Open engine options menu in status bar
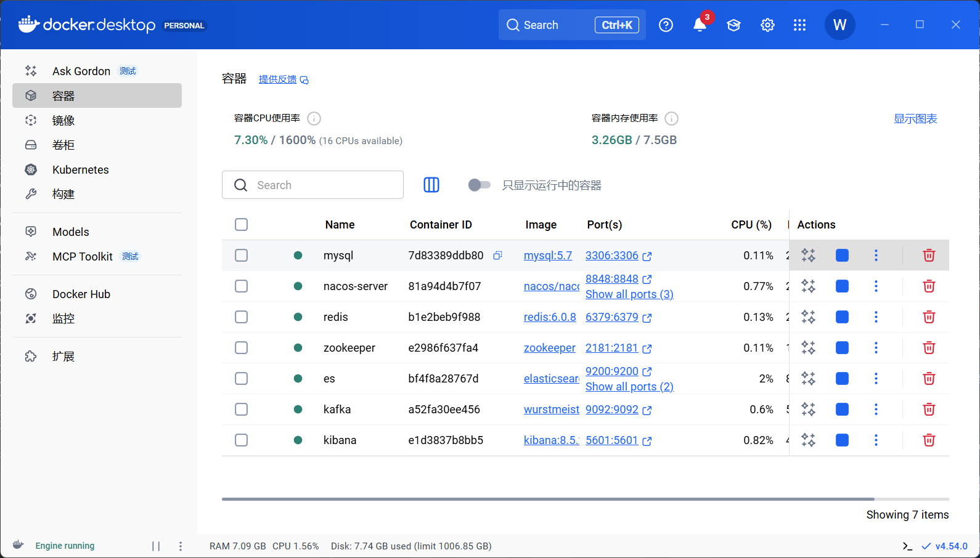Viewport: 980px width, 558px height. click(181, 546)
